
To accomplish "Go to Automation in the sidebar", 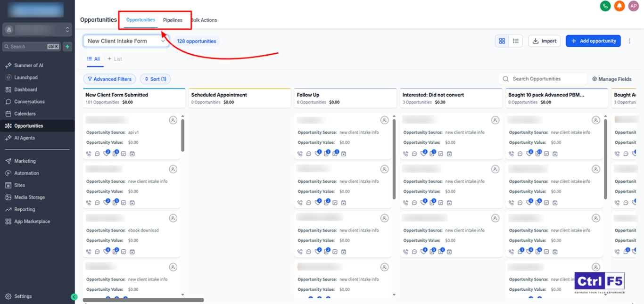I will click(26, 173).
